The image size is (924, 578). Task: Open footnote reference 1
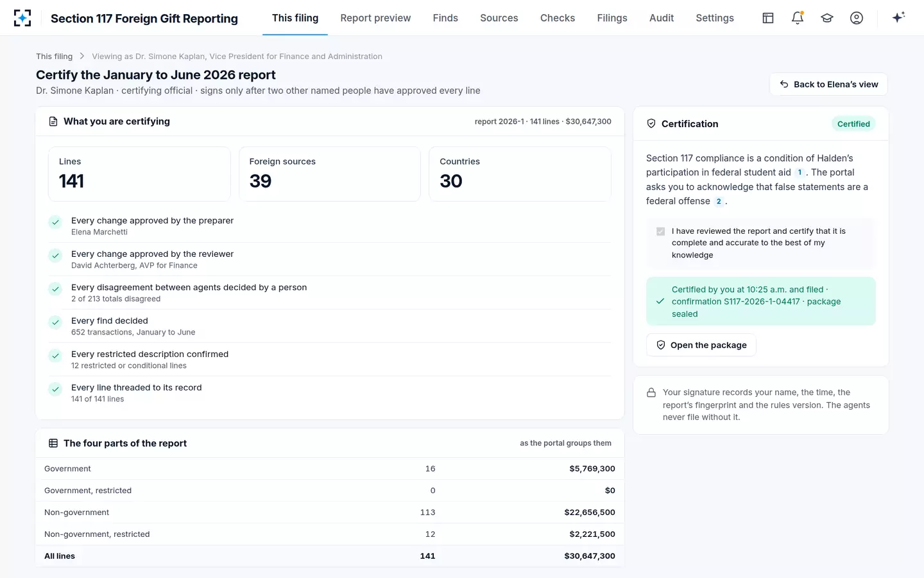(800, 173)
